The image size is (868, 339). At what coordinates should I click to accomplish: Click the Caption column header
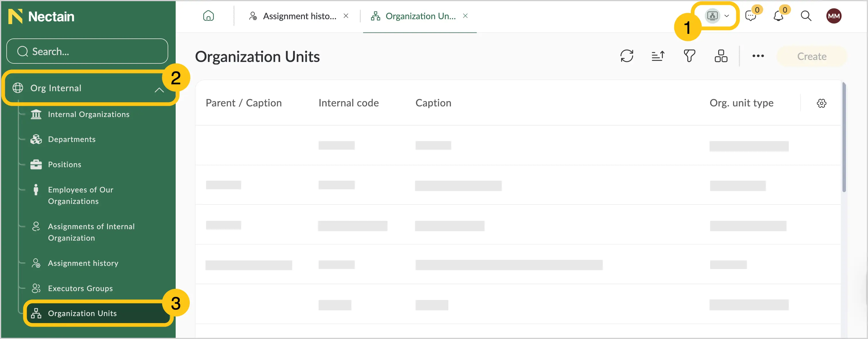tap(433, 103)
